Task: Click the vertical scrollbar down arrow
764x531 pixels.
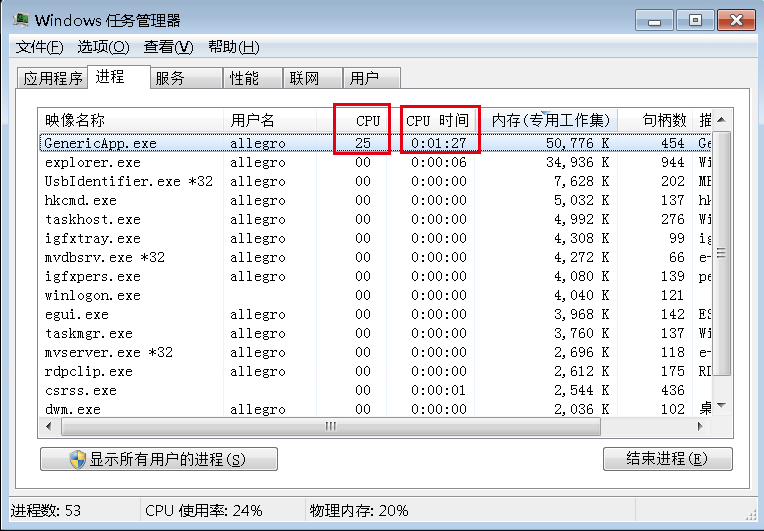Action: point(722,406)
